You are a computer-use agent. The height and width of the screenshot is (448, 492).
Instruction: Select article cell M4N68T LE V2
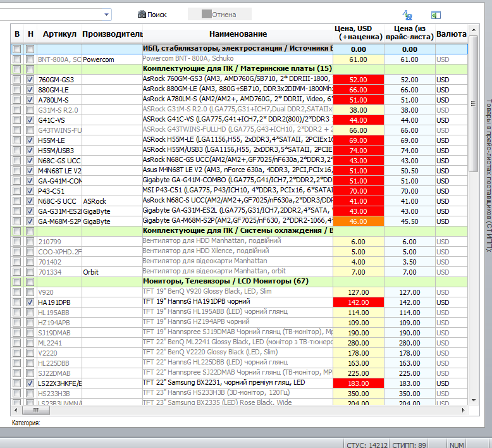pyautogui.click(x=59, y=171)
